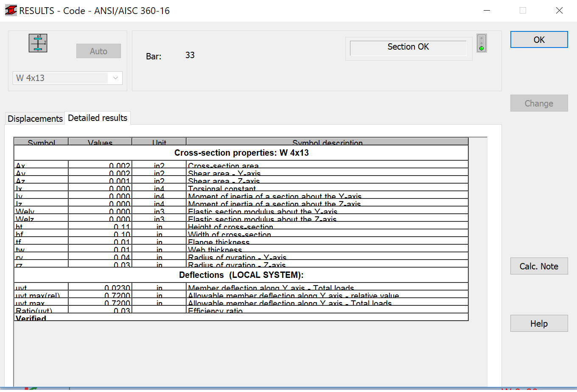Minimize the Results window
577x392 pixels.
486,11
